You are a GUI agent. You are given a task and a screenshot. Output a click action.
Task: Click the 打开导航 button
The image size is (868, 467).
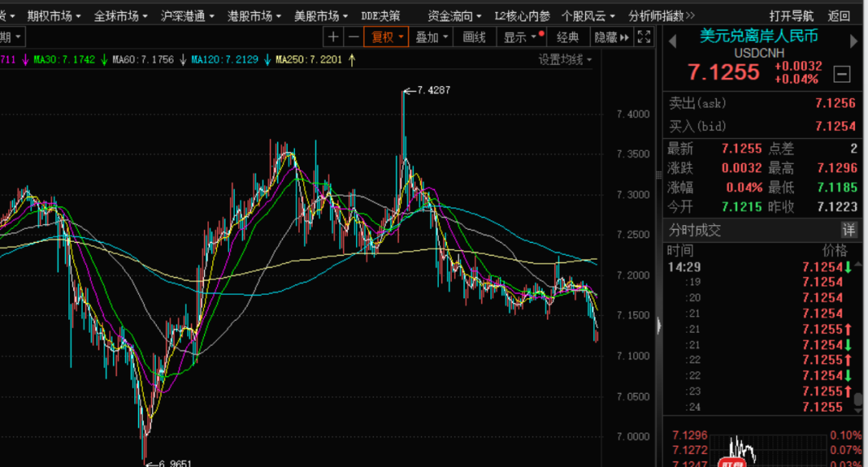click(x=791, y=15)
